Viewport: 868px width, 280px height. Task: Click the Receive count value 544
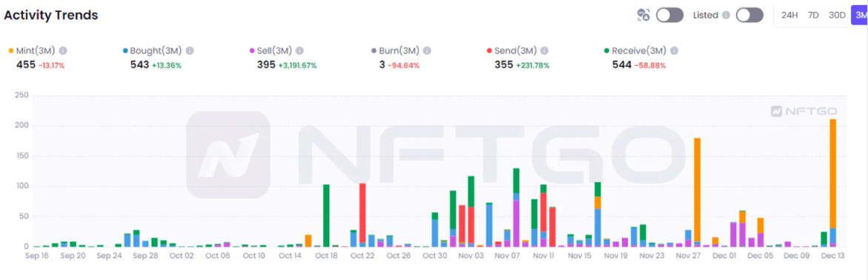(622, 64)
